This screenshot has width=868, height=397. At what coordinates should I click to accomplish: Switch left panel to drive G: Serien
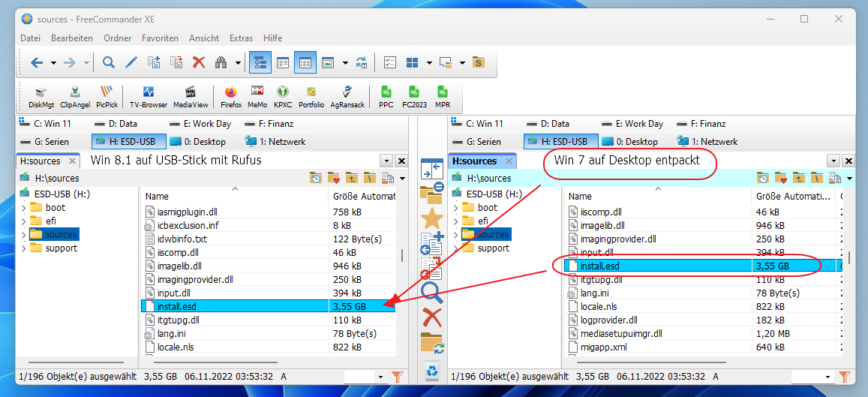(44, 142)
